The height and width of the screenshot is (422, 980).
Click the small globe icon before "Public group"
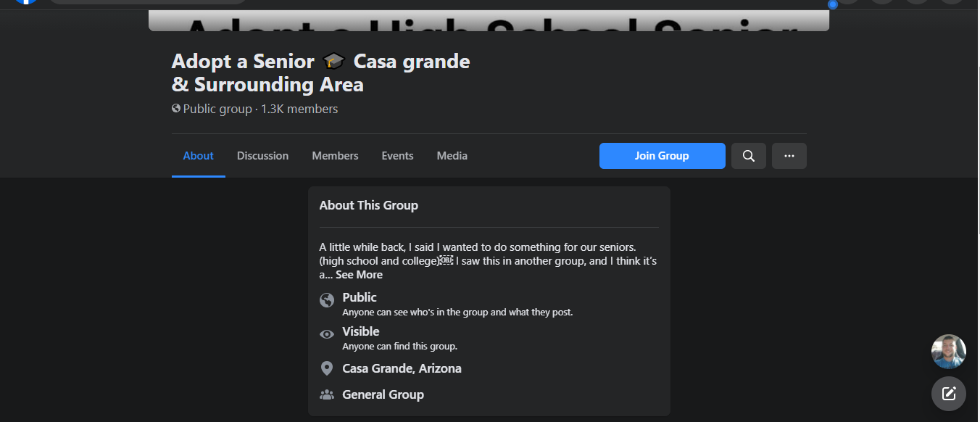176,109
